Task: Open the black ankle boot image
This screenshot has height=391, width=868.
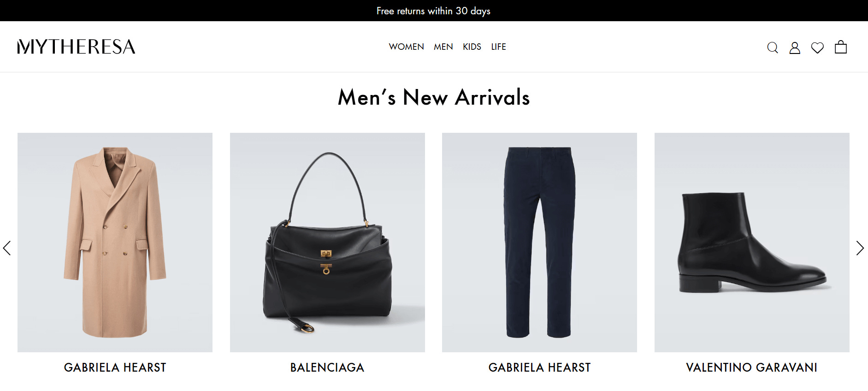Action: 752,243
